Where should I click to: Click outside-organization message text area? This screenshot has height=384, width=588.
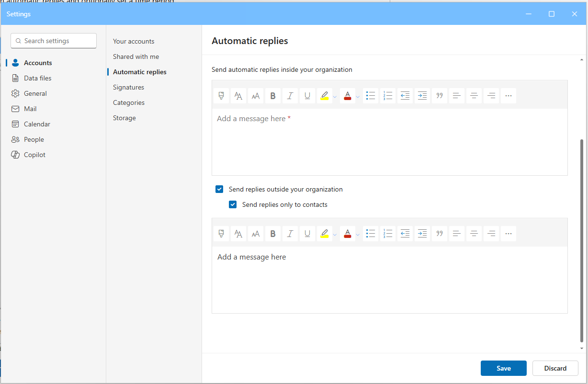point(390,280)
